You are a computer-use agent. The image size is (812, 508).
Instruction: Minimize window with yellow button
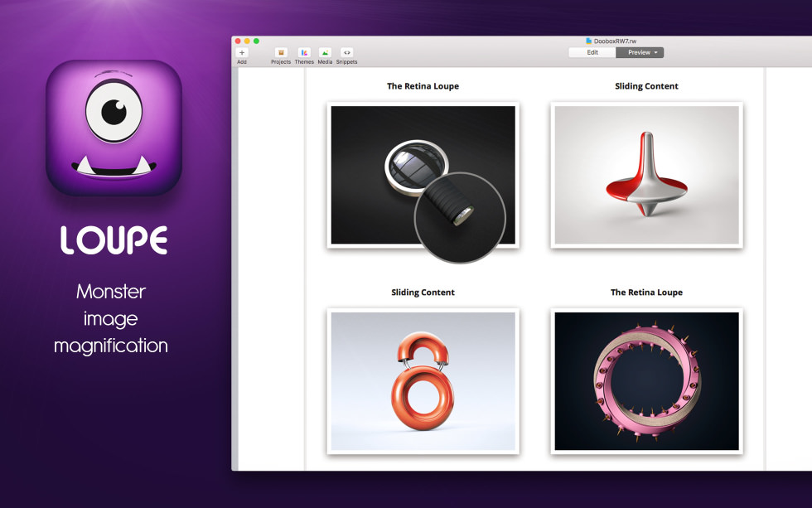coord(247,41)
